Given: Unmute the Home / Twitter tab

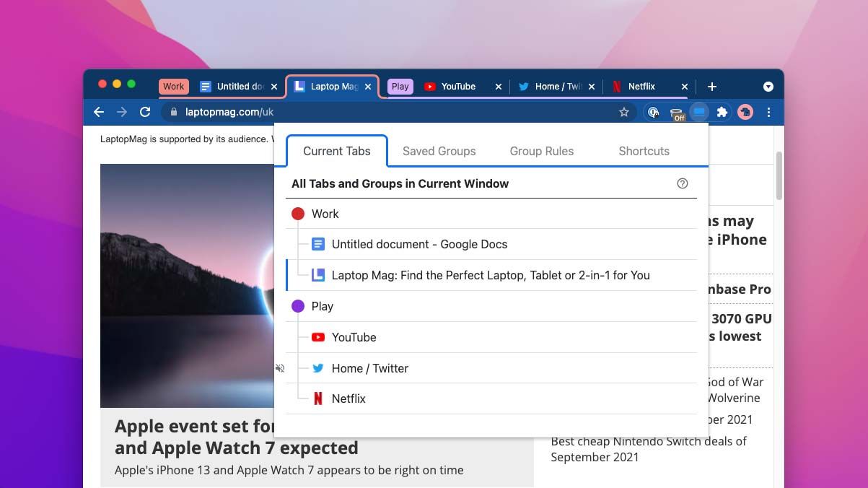Looking at the screenshot, I should pos(280,368).
